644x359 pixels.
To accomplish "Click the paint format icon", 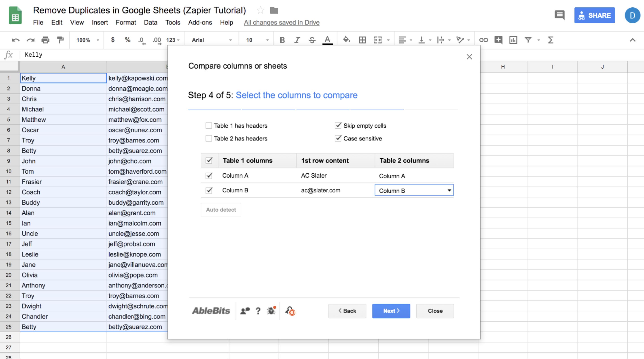I will pyautogui.click(x=60, y=40).
